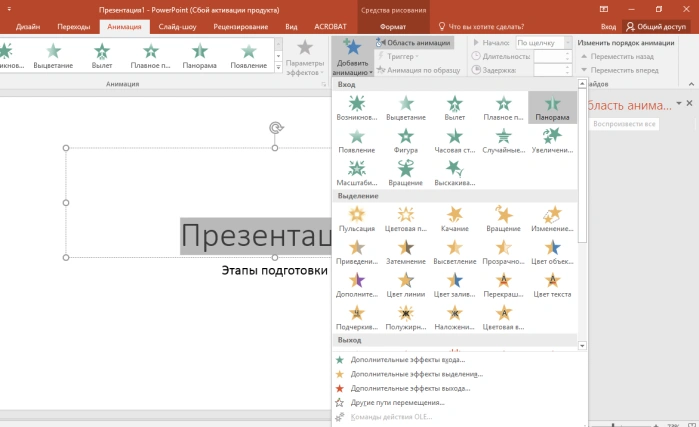Select Увеличение с поворотом effect
This screenshot has height=427, width=699.
pos(552,141)
